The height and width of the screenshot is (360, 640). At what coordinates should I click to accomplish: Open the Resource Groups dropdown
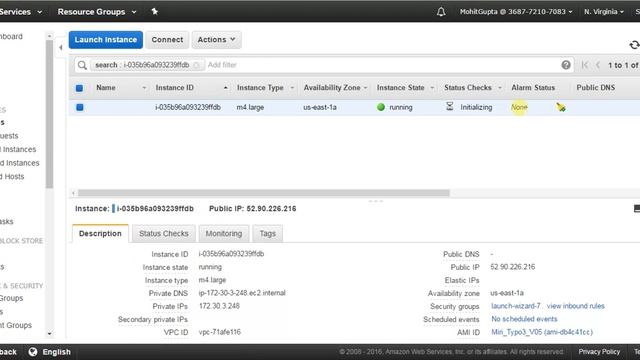click(x=97, y=12)
